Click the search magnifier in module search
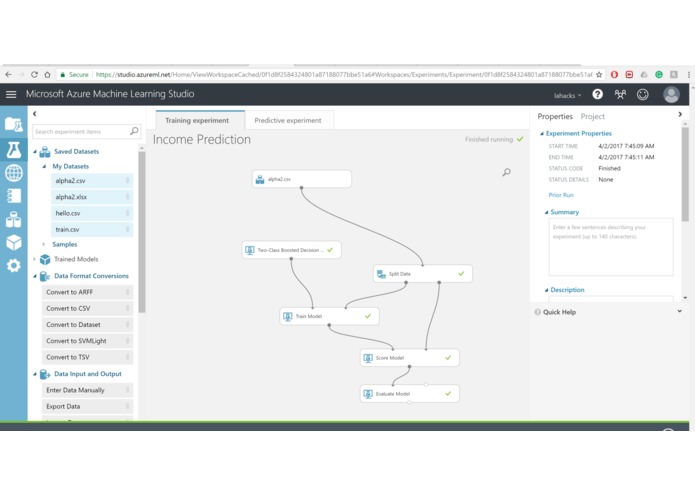 134,131
